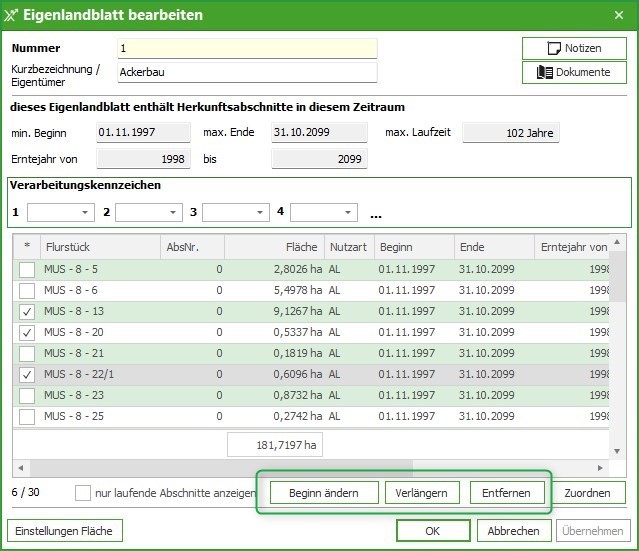Uncheck the MUS - 8 - 22/1 row
Image resolution: width=639 pixels, height=551 pixels.
pyautogui.click(x=27, y=374)
